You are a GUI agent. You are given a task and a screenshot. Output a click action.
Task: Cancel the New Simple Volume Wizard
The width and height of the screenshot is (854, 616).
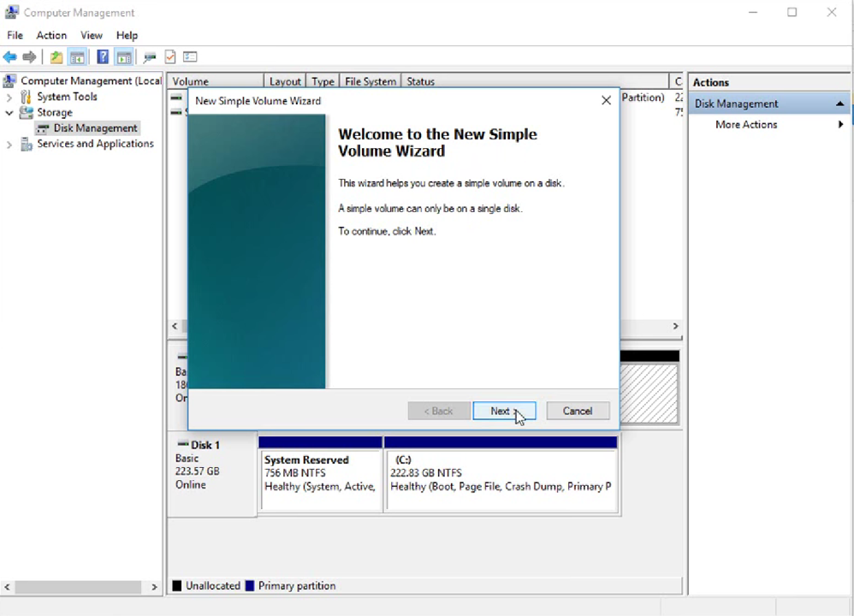pyautogui.click(x=578, y=411)
